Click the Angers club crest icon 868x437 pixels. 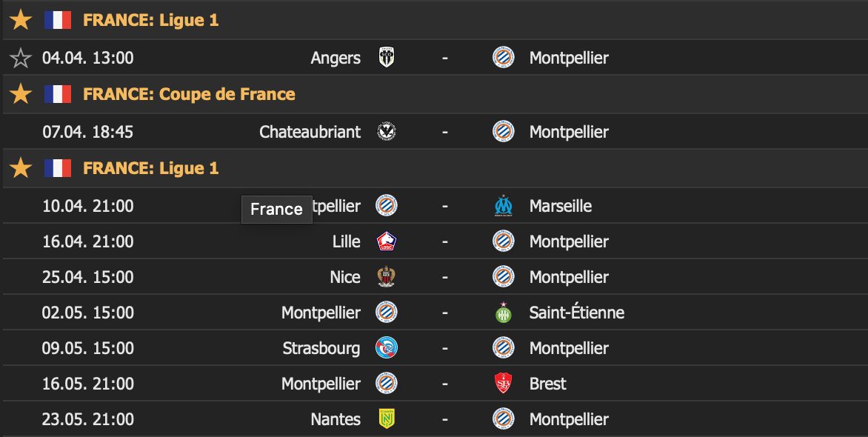click(387, 58)
